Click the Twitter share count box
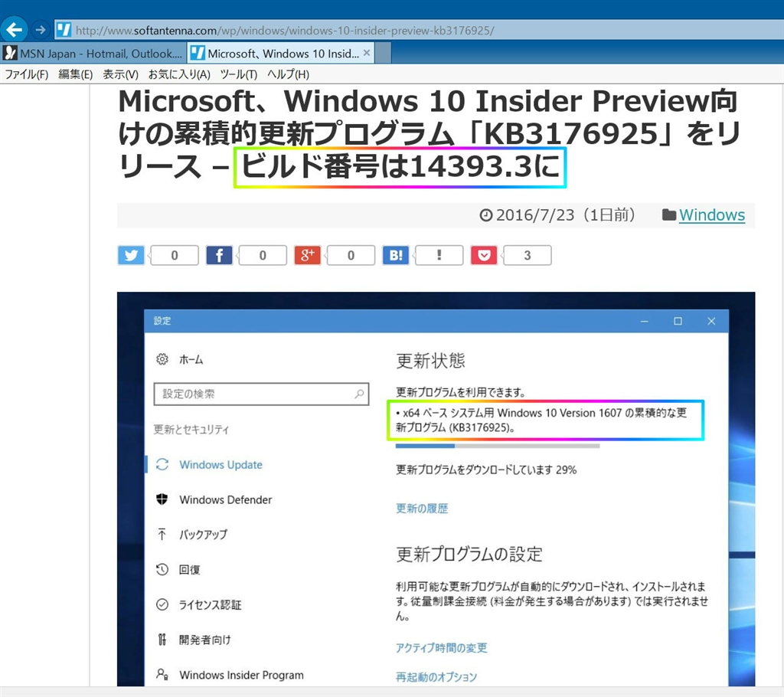This screenshot has height=697, width=784. [x=174, y=255]
